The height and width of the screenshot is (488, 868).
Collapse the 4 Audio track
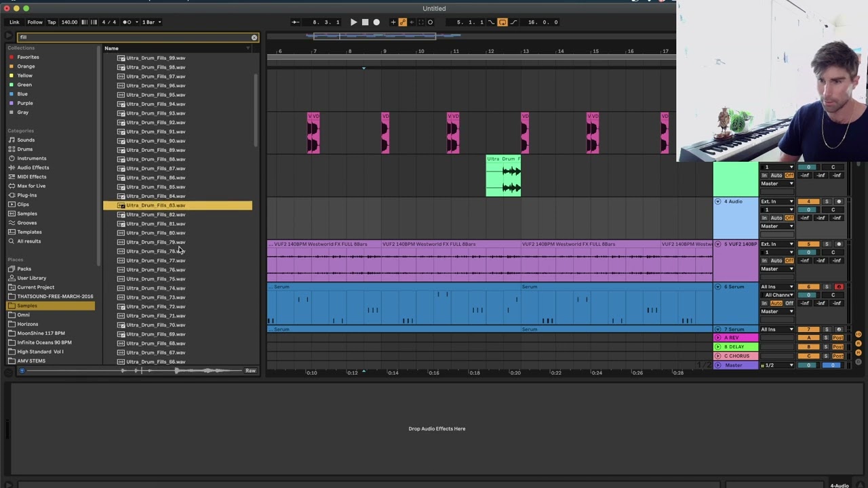pyautogui.click(x=717, y=201)
